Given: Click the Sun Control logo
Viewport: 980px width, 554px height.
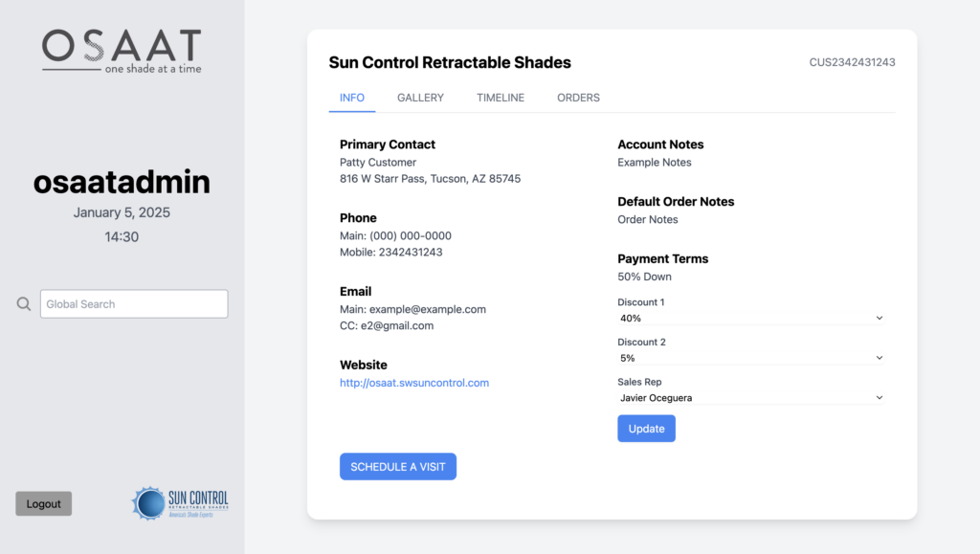Looking at the screenshot, I should click(179, 503).
